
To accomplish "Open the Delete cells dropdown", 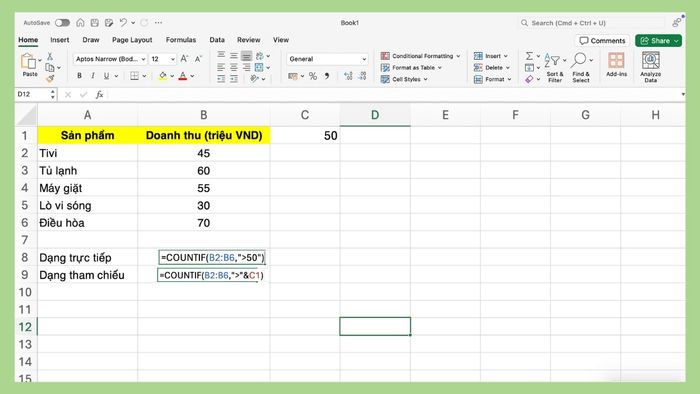I will click(492, 67).
